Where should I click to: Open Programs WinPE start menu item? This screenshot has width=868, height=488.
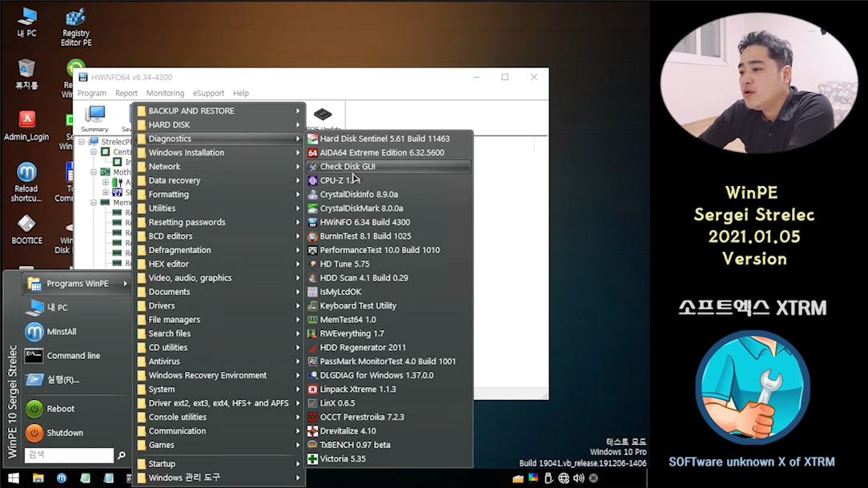tap(76, 284)
